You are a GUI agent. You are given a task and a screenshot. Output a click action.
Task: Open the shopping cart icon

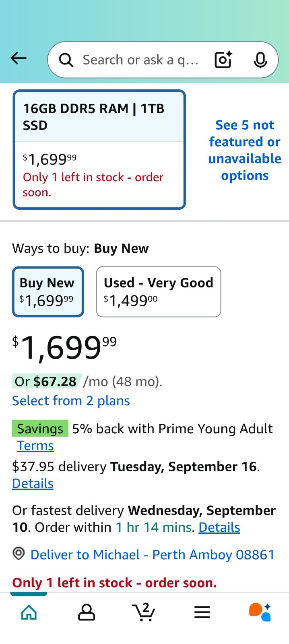pos(144,612)
